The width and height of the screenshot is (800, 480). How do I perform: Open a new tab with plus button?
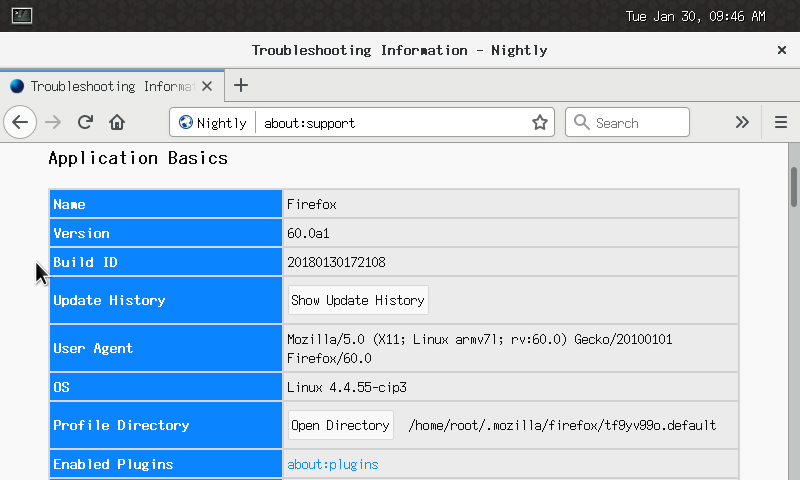(x=241, y=85)
